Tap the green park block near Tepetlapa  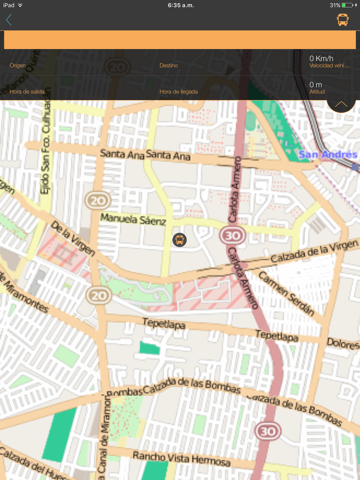coord(150,348)
